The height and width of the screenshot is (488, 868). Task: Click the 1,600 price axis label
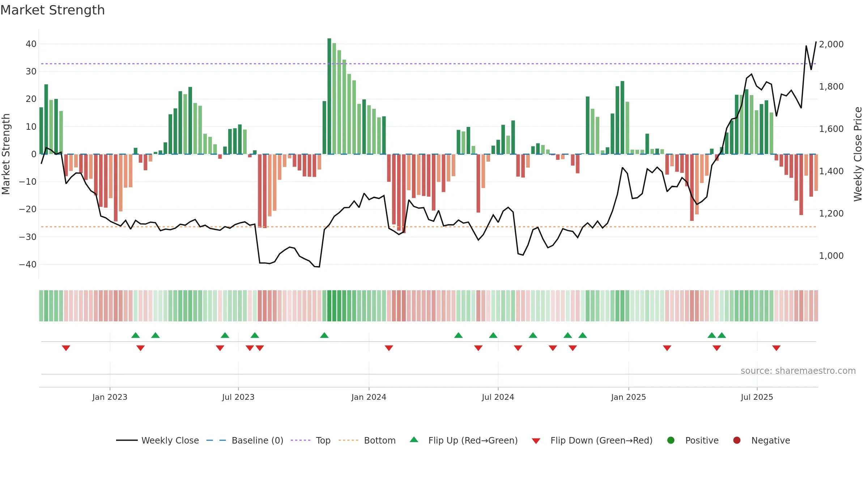[831, 129]
